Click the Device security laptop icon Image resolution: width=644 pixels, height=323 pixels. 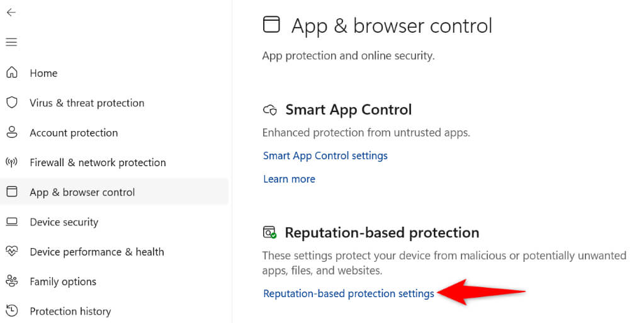pyautogui.click(x=11, y=222)
